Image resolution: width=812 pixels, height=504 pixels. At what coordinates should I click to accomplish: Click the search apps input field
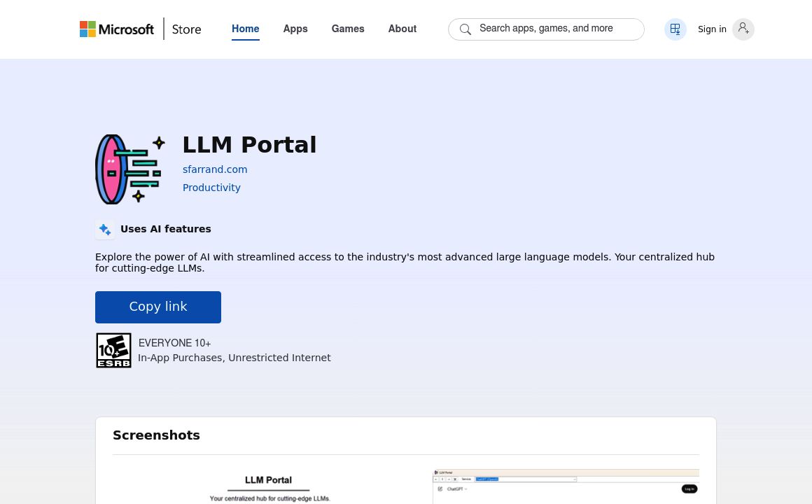point(553,29)
